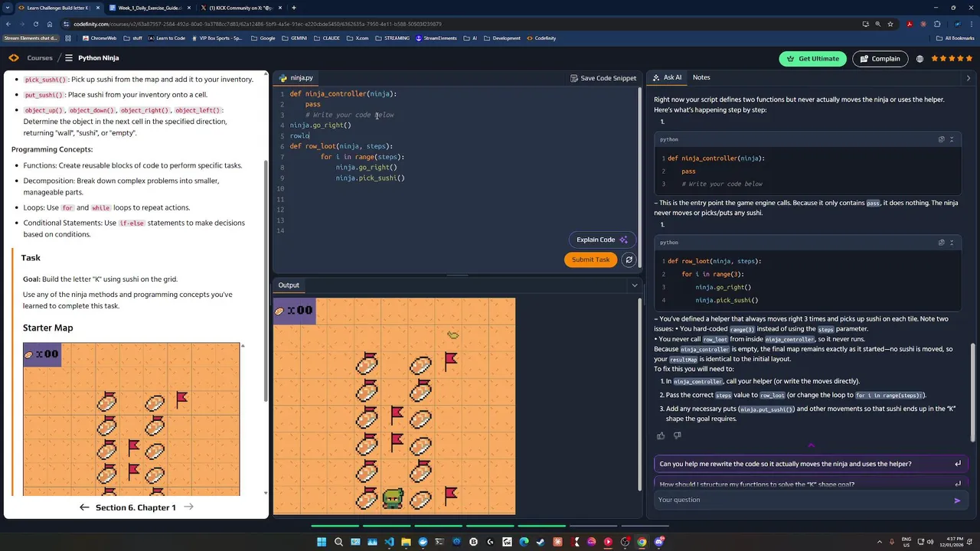The height and width of the screenshot is (551, 980).
Task: Reload the browser page
Action: tap(35, 24)
